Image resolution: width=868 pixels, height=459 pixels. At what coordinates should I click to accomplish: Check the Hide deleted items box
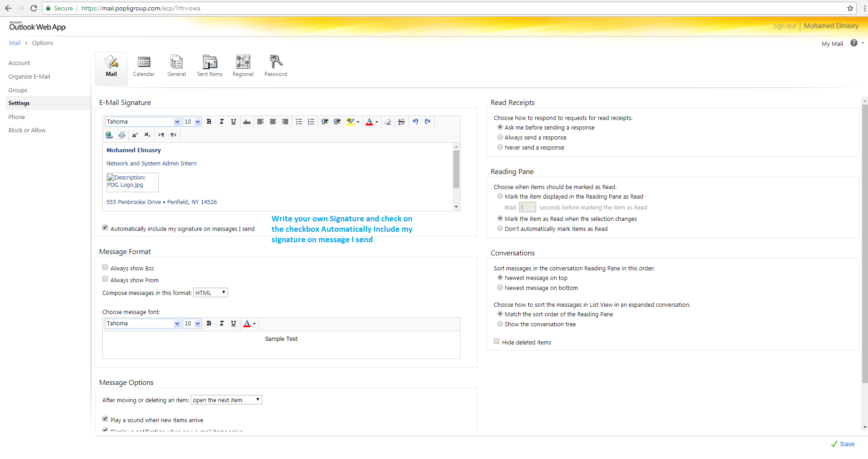pos(497,341)
